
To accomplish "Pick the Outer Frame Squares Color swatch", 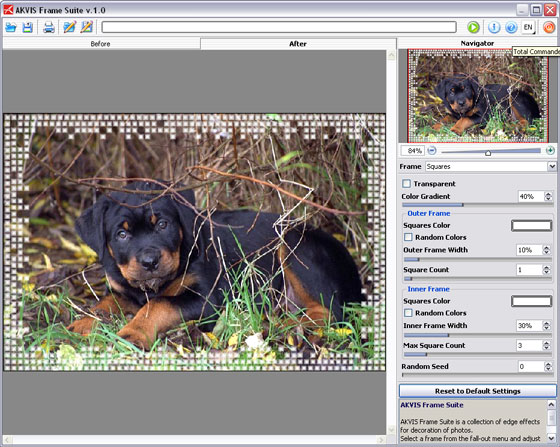I will [x=531, y=226].
